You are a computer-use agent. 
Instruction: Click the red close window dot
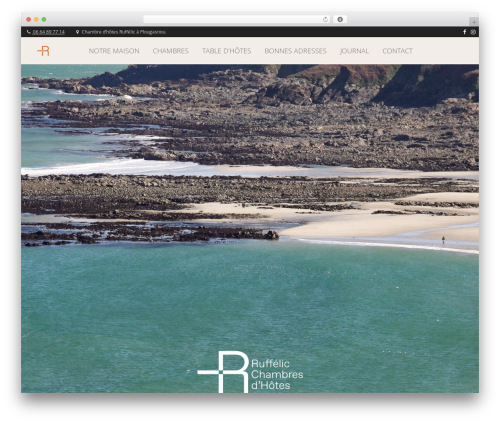29,19
